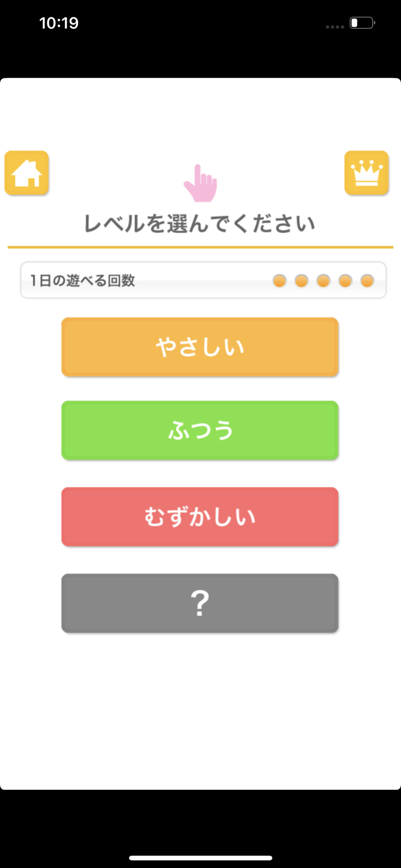The height and width of the screenshot is (868, 401).
Task: Toggle the battery indicator in status bar
Action: click(x=362, y=23)
